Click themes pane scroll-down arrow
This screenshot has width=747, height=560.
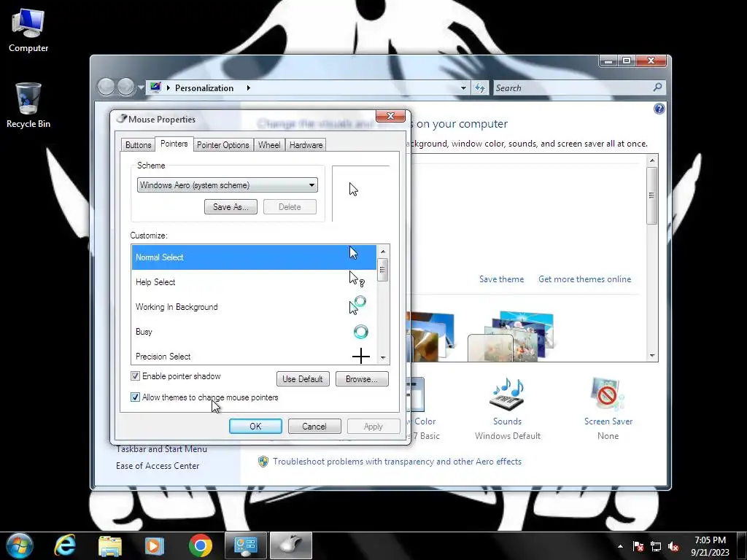tap(652, 356)
